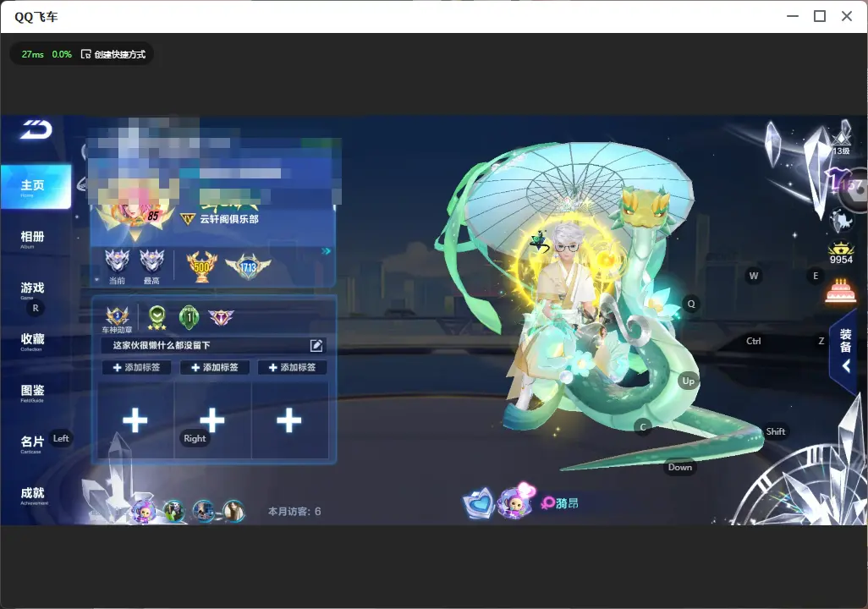Click the 13级 level icon
The width and height of the screenshot is (868, 609).
842,139
